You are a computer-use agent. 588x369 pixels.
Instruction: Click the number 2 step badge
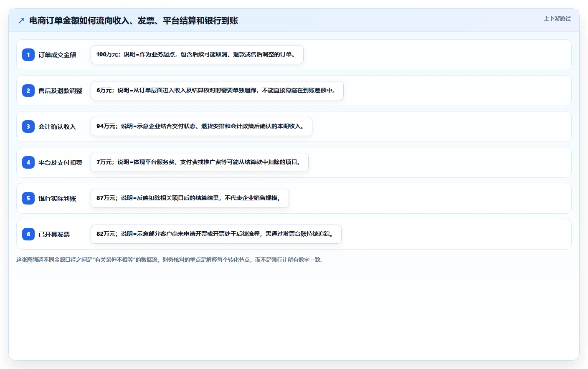pos(28,91)
